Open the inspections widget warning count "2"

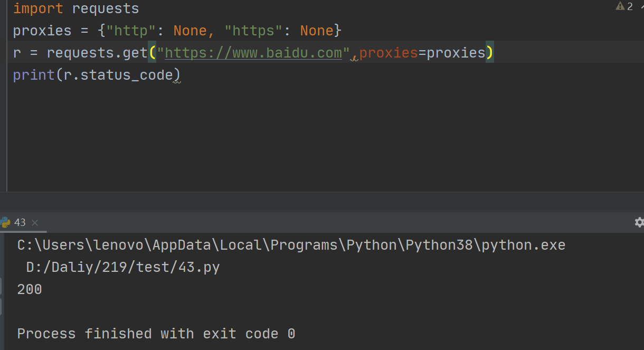629,7
